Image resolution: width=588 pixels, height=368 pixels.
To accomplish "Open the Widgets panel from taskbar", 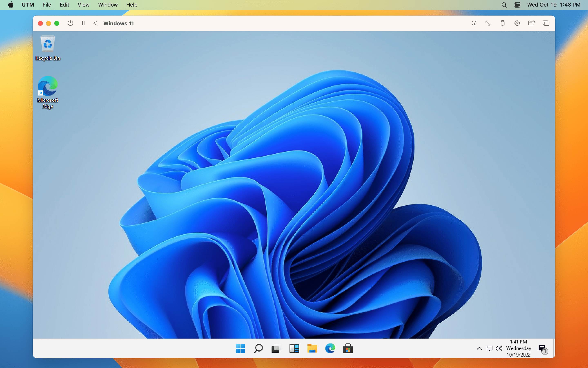I will (294, 349).
